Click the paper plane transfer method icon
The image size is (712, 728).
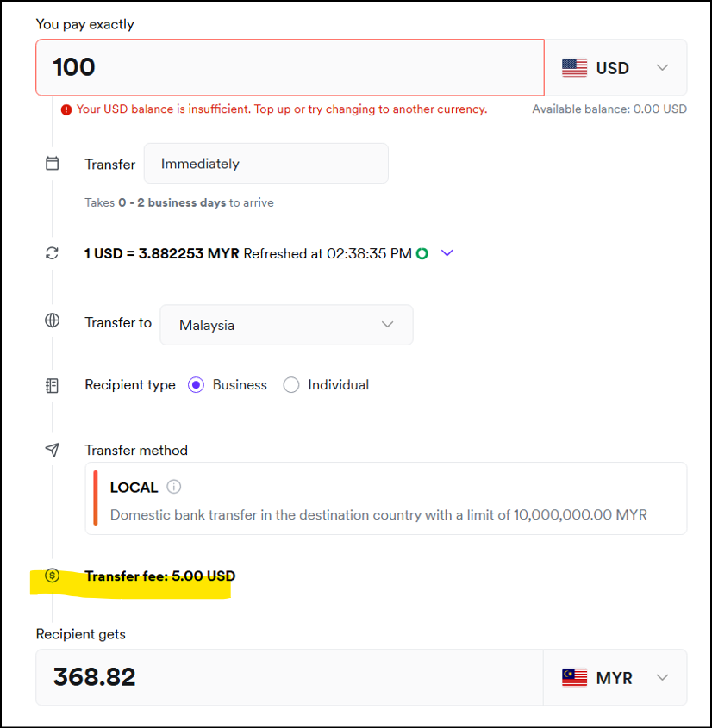53,450
